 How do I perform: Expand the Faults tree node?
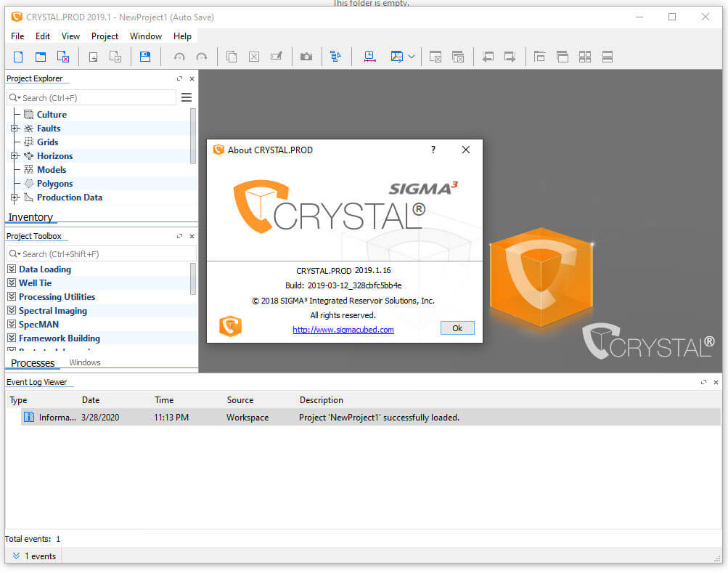click(x=15, y=128)
